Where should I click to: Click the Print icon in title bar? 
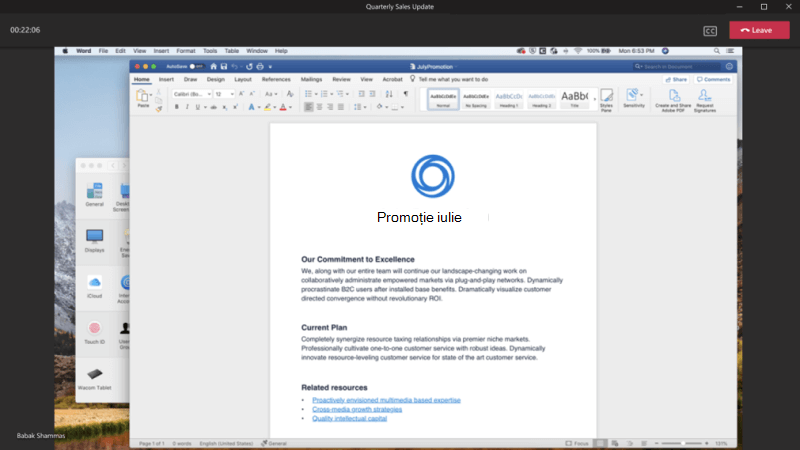point(260,67)
